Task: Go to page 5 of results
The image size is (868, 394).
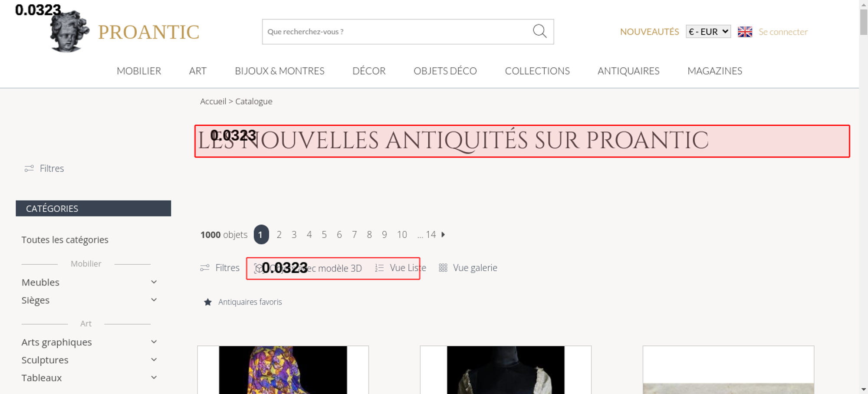Action: (324, 234)
